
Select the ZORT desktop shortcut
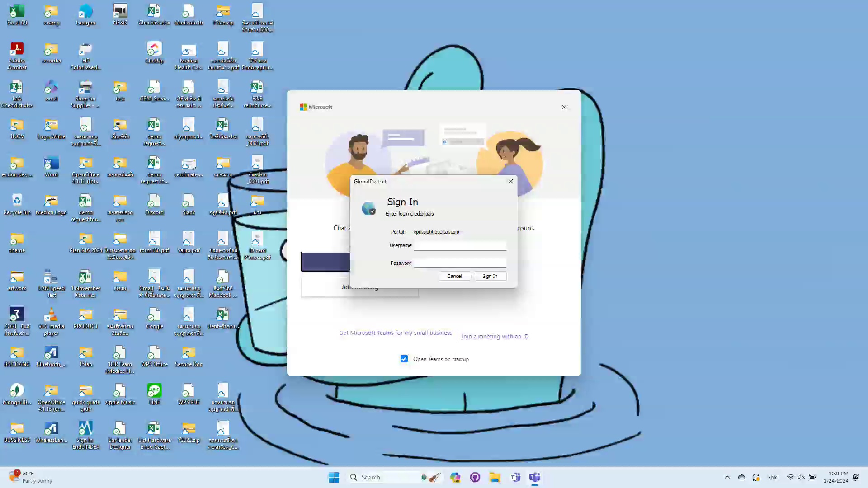coord(17,322)
